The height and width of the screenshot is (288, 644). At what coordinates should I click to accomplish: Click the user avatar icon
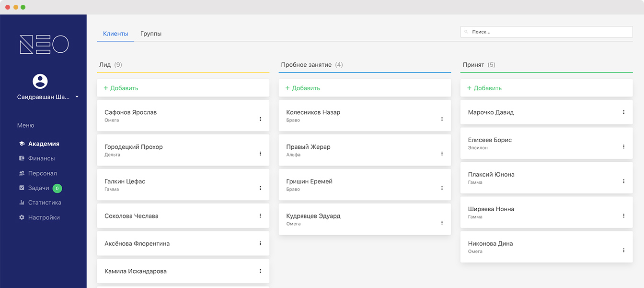[x=40, y=81]
